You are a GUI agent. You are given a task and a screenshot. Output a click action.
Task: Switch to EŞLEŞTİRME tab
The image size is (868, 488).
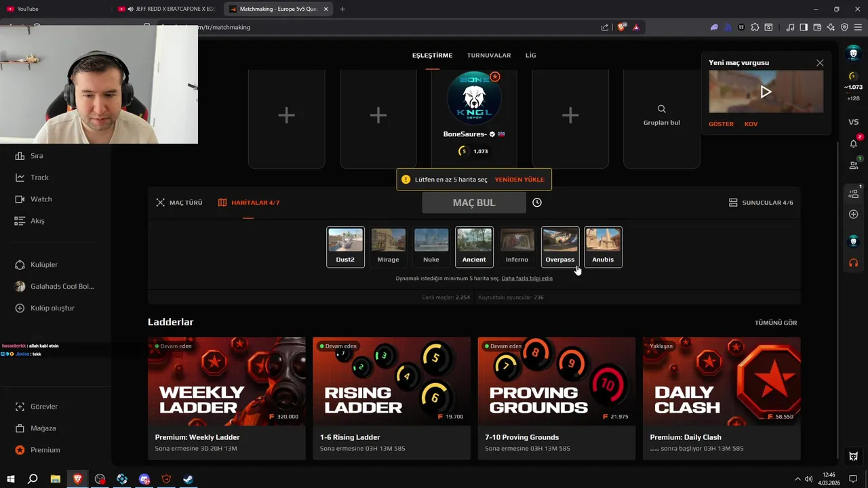[x=432, y=56]
